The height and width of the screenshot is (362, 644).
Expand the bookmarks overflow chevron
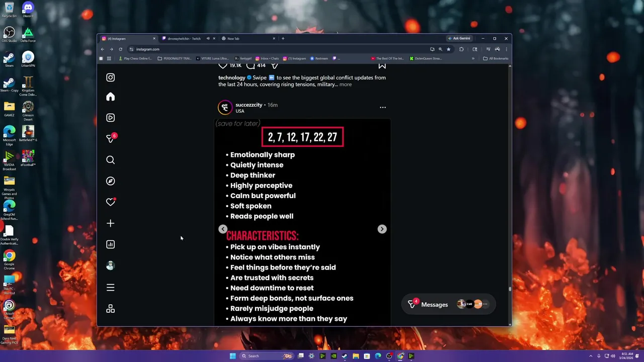click(473, 58)
